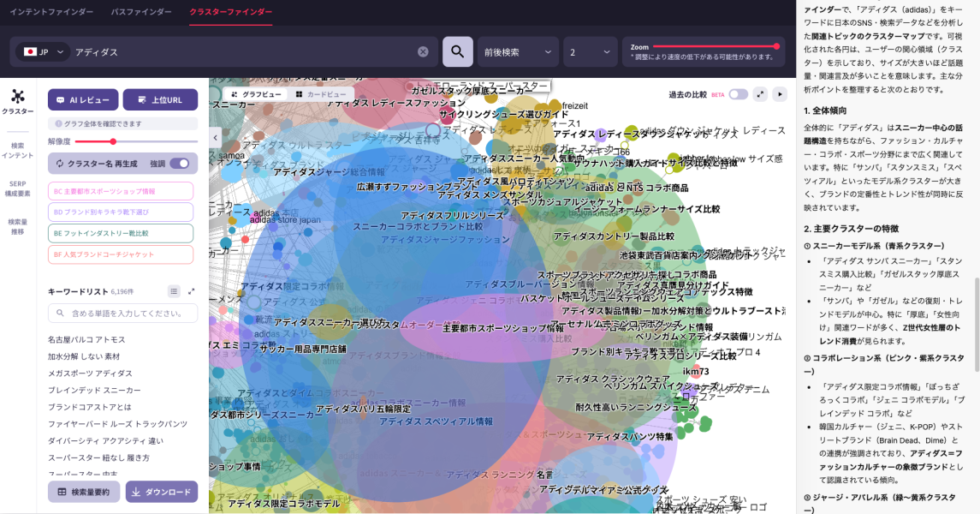The width and height of the screenshot is (980, 514).
Task: Toggle the 強調 emphasis switch
Action: [180, 164]
